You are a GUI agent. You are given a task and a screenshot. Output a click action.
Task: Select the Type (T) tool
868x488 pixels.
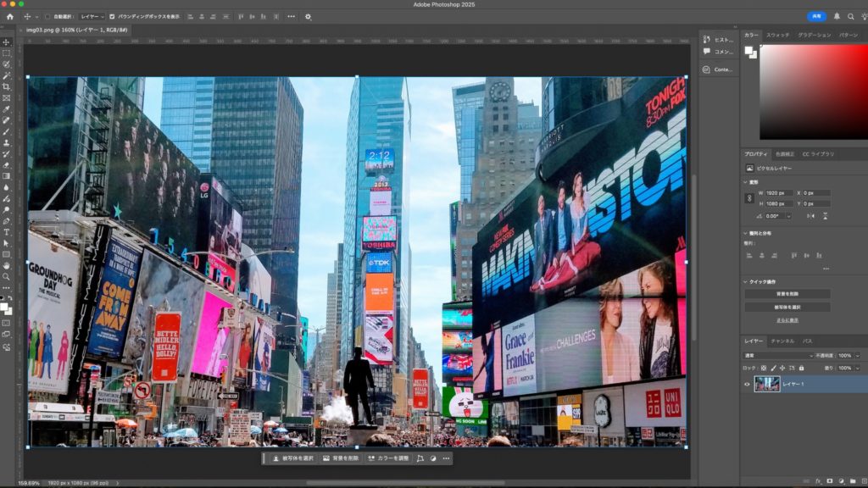(x=6, y=232)
